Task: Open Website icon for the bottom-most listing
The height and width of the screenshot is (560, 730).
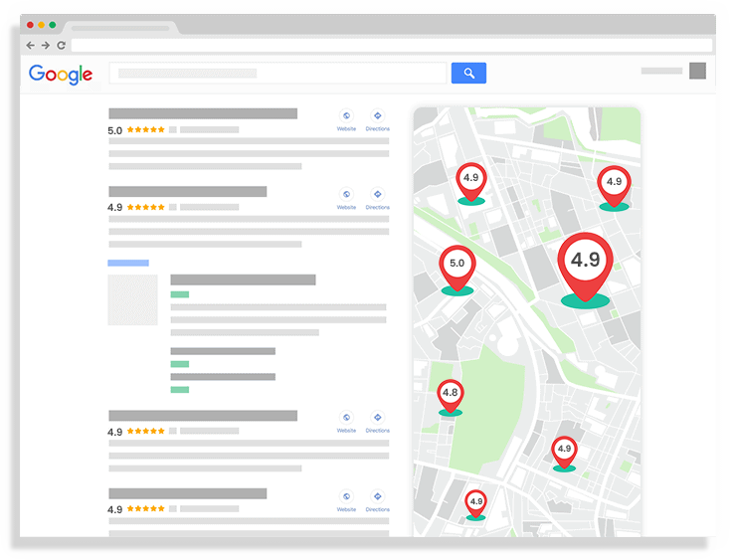Action: tap(346, 496)
